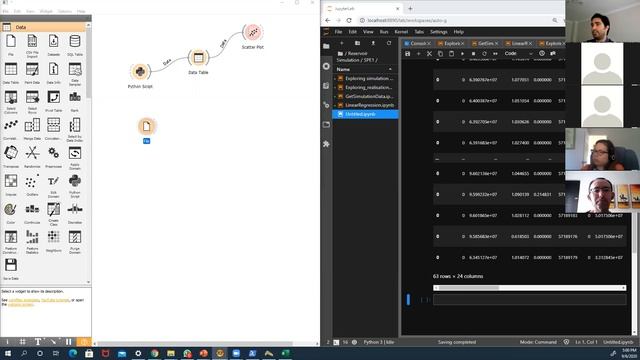Add the Randomize widget
The height and width of the screenshot is (360, 640).
coord(32,157)
